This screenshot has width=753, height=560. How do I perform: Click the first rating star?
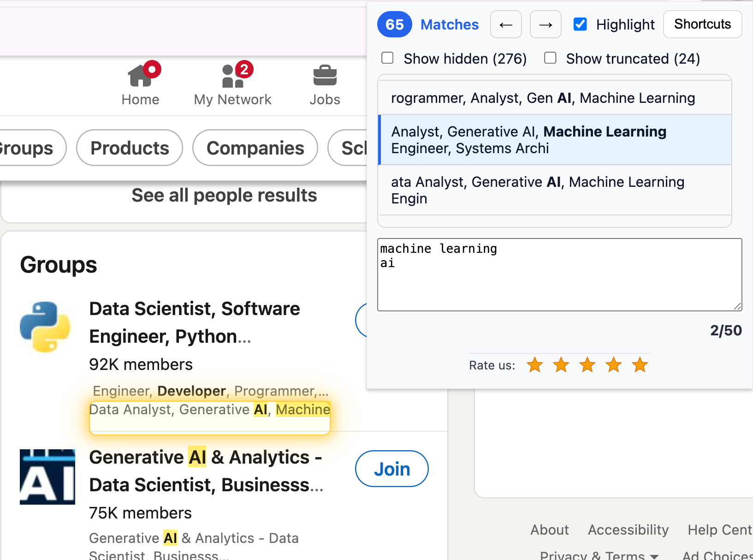[535, 365]
